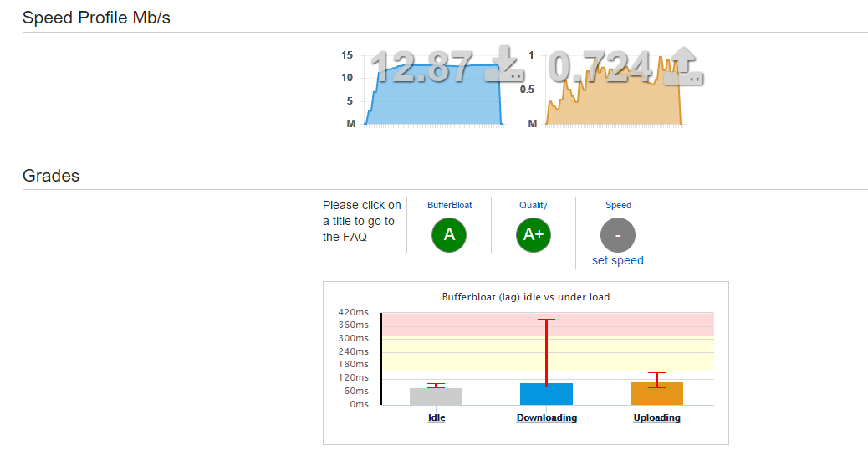This screenshot has height=461, width=868.
Task: Open the Speed FAQ title link
Action: tap(618, 205)
